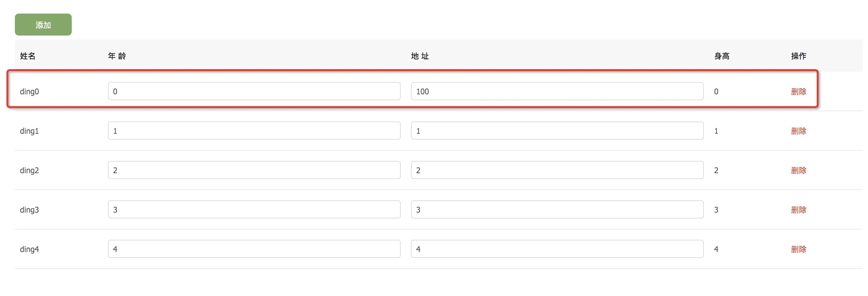The height and width of the screenshot is (296, 868).
Task: Click ding2's 年龄 text box
Action: (254, 170)
